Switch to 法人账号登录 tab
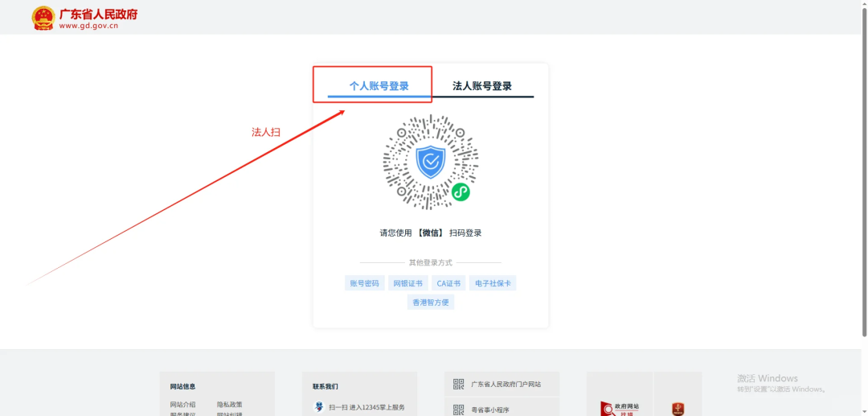The image size is (868, 416). tap(482, 86)
